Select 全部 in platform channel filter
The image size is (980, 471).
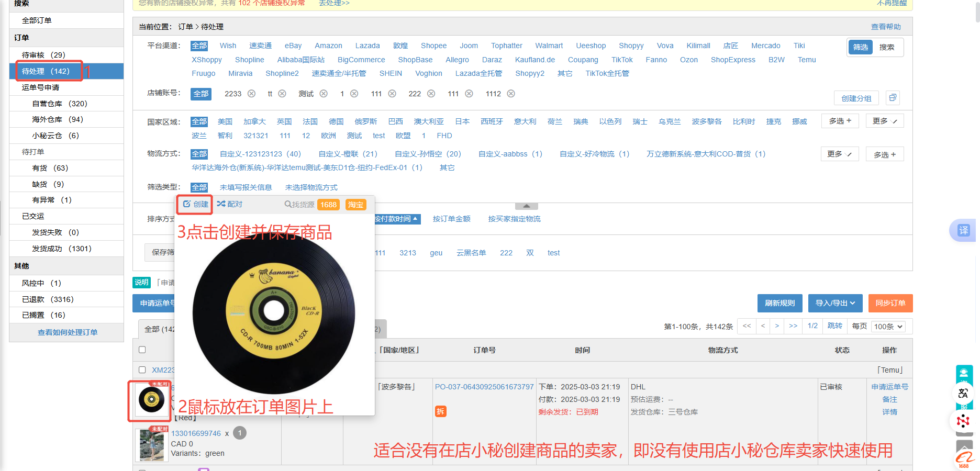(199, 46)
